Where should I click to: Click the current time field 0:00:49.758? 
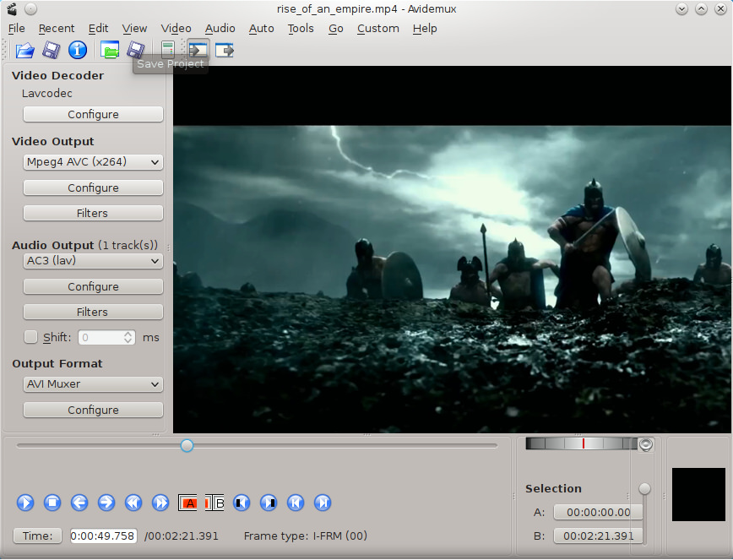tap(103, 536)
